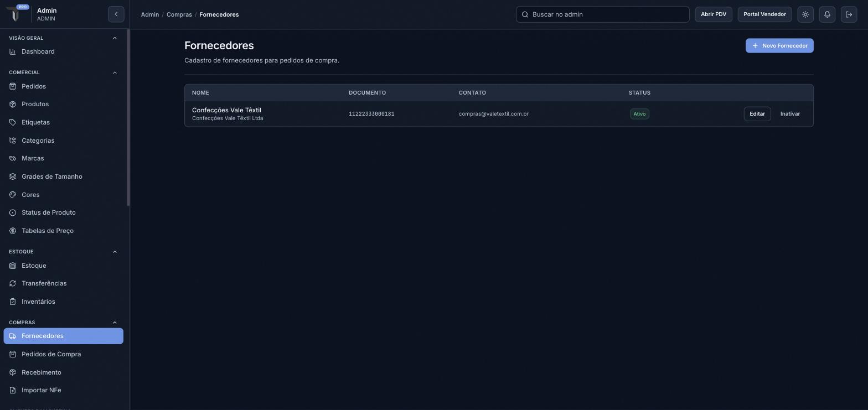Collapse the Compras section

[x=115, y=323]
